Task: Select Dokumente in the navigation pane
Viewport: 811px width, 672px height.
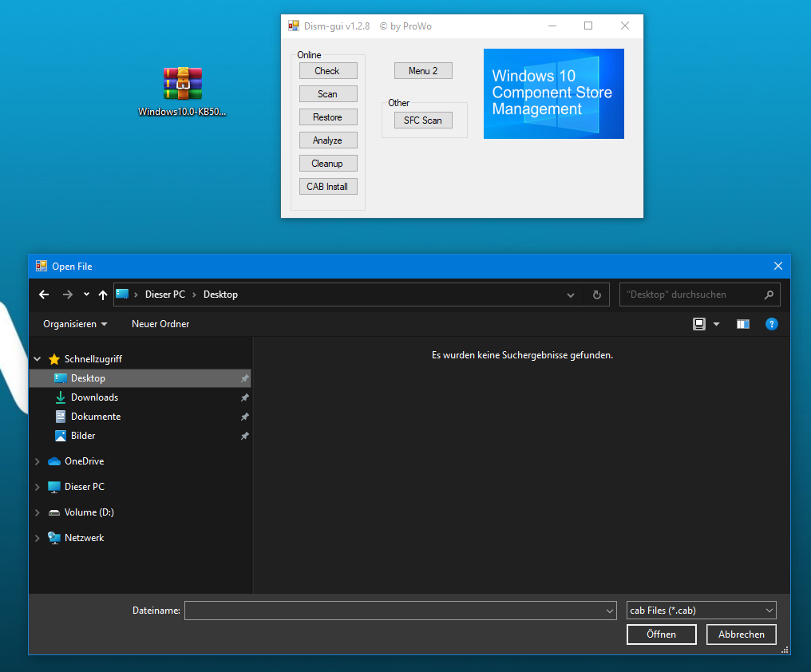Action: (x=140, y=417)
